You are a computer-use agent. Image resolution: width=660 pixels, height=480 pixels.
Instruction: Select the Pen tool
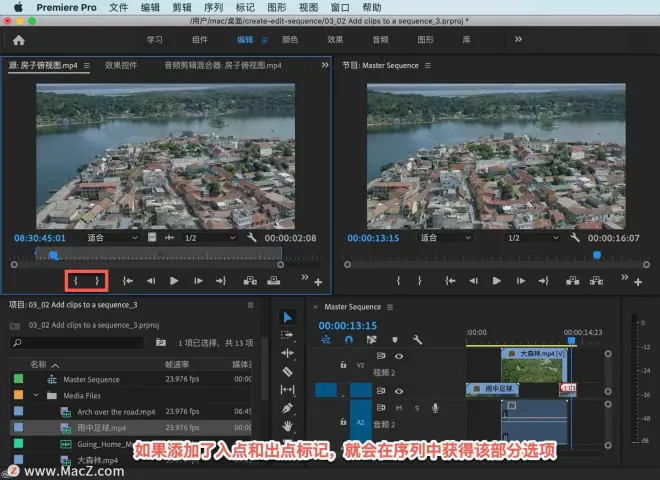point(287,408)
